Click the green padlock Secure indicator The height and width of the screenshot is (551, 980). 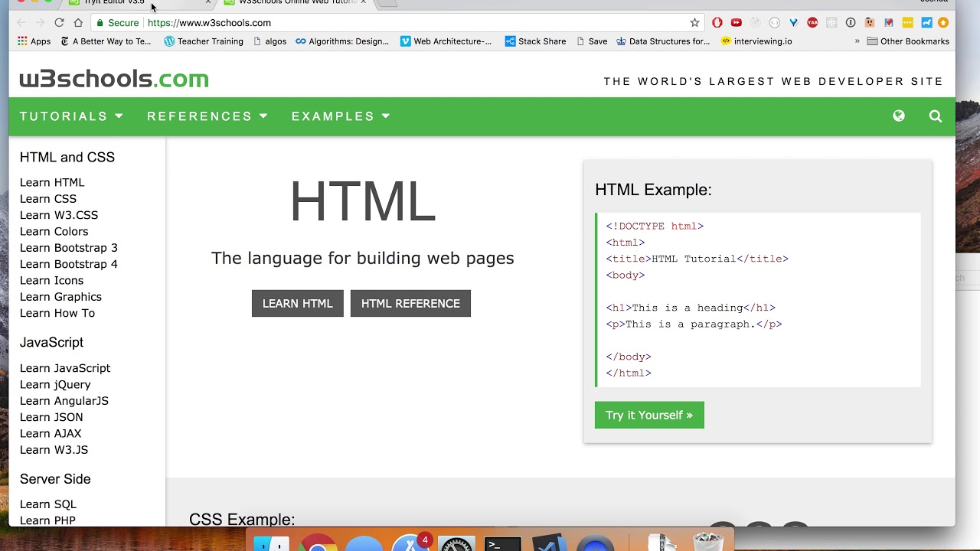[x=117, y=23]
